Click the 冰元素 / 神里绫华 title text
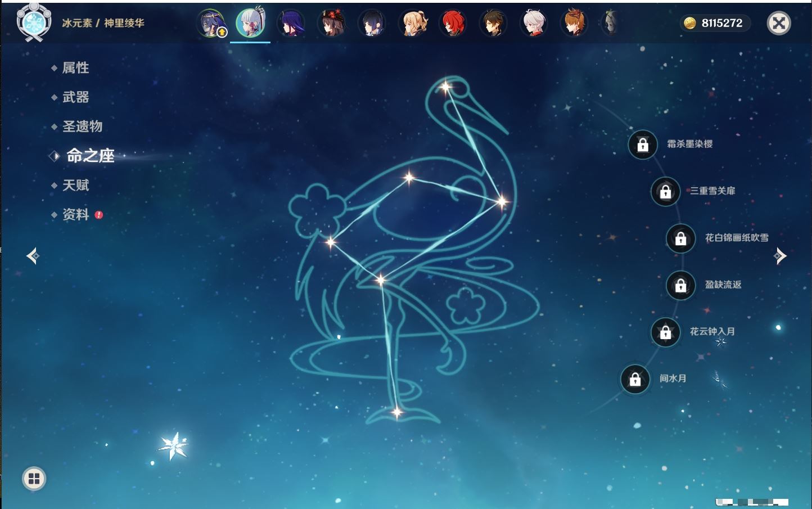Image resolution: width=812 pixels, height=509 pixels. [x=103, y=23]
